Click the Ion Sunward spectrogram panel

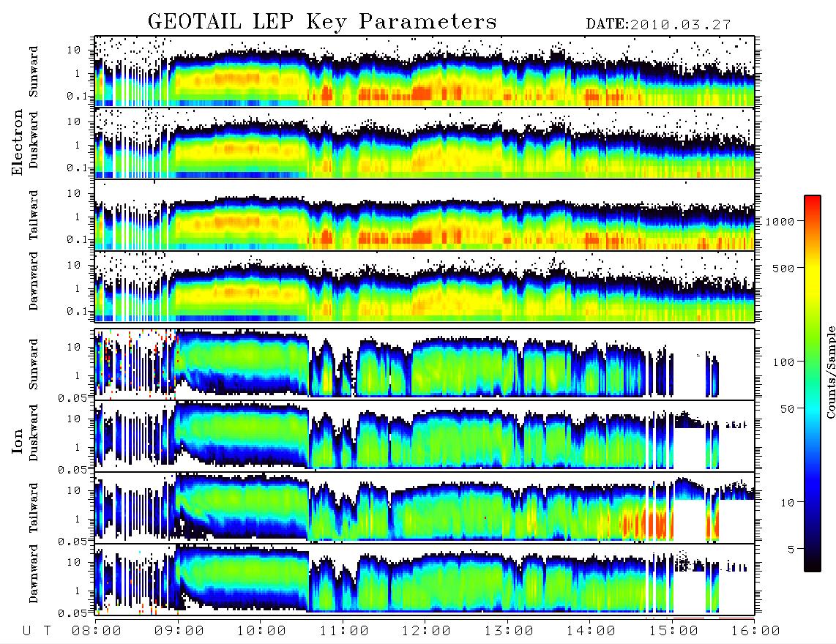click(425, 364)
